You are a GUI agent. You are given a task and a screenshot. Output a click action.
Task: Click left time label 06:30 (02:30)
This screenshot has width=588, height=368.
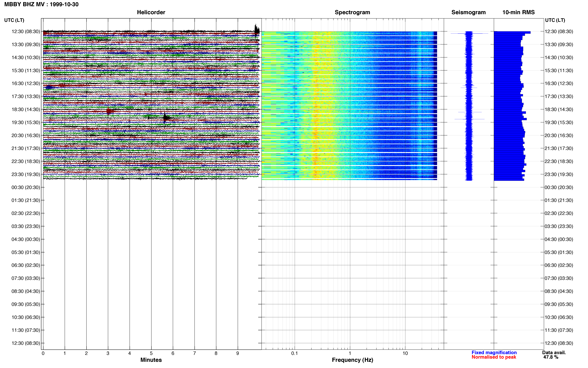[x=26, y=265]
